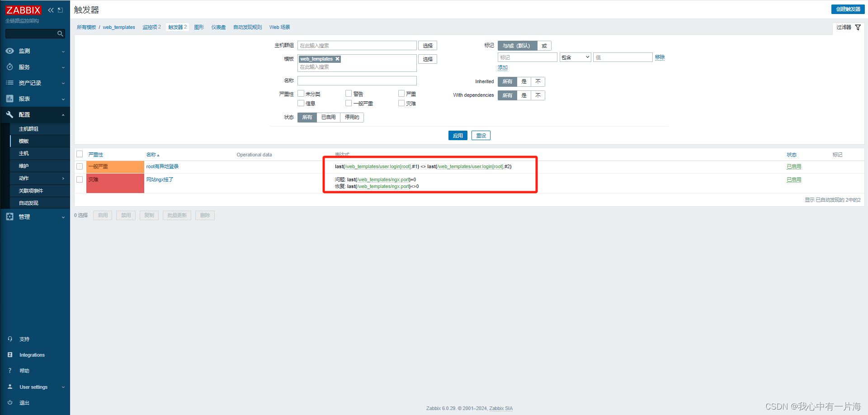This screenshot has width=868, height=415.
Task: Click the 名称 filter input field
Action: point(357,81)
